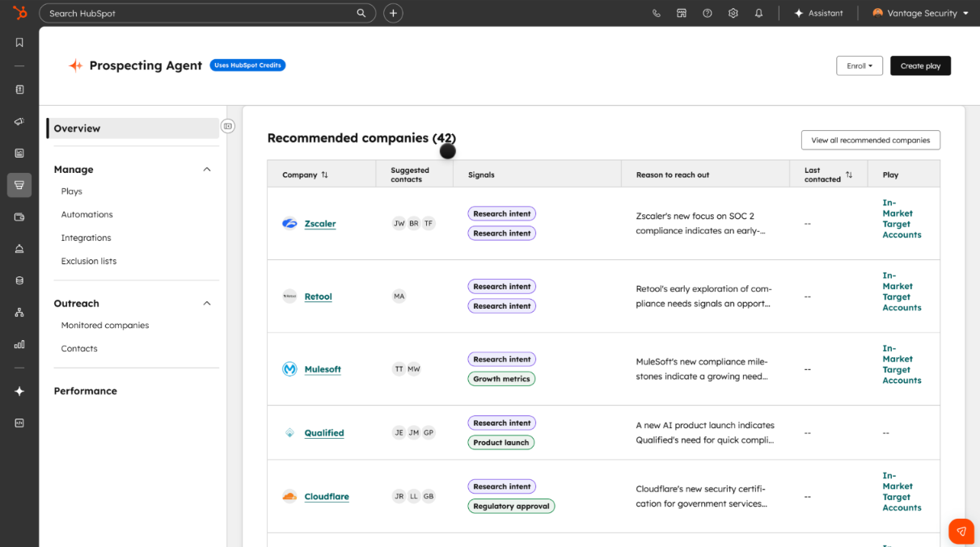This screenshot has height=547, width=980.
Task: Open Automations under Manage
Action: [87, 214]
